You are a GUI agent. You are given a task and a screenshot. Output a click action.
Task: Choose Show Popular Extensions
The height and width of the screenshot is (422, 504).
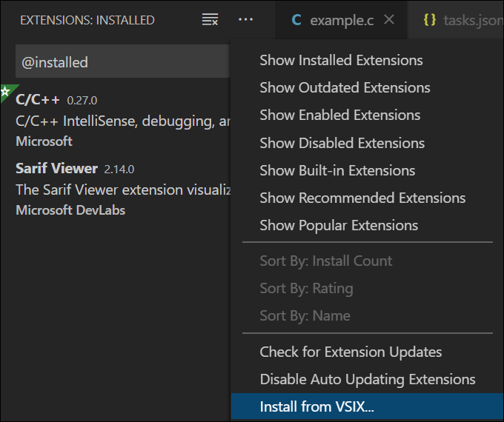coord(339,225)
